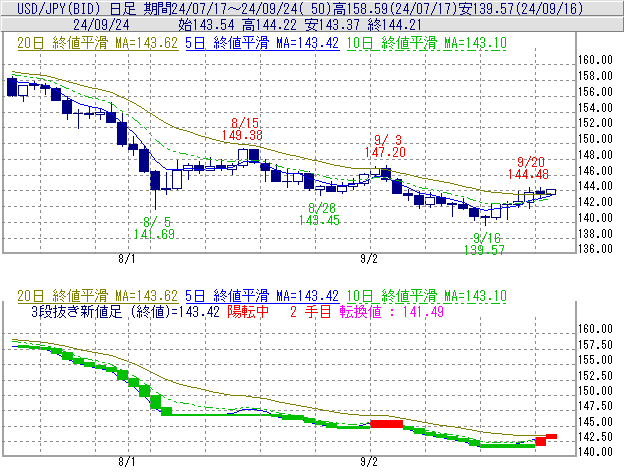This screenshot has width=624, height=475.
Task: Click the high price 高144.22
Action: coord(269,25)
